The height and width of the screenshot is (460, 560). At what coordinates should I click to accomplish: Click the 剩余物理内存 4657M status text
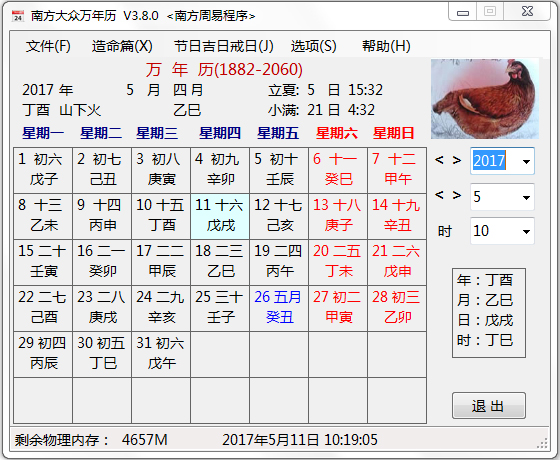point(91,440)
